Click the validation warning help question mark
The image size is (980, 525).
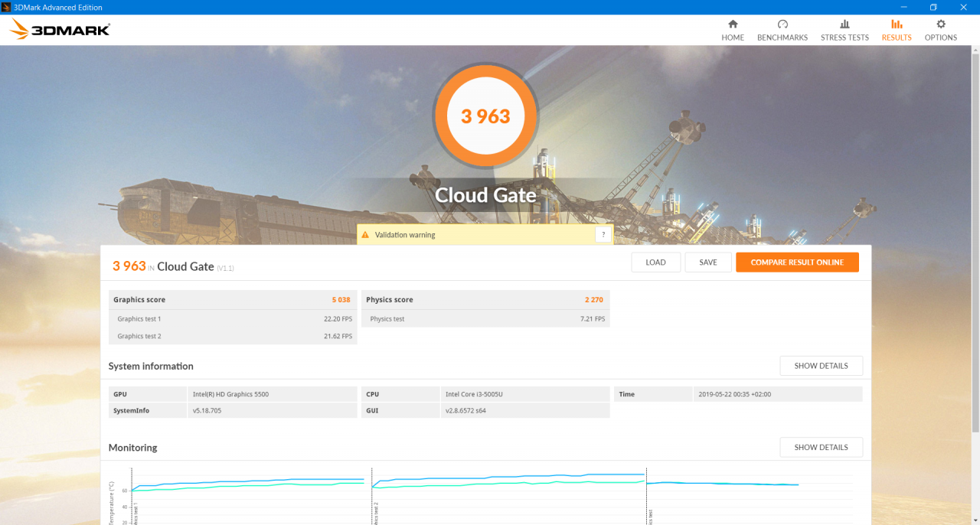tap(603, 235)
